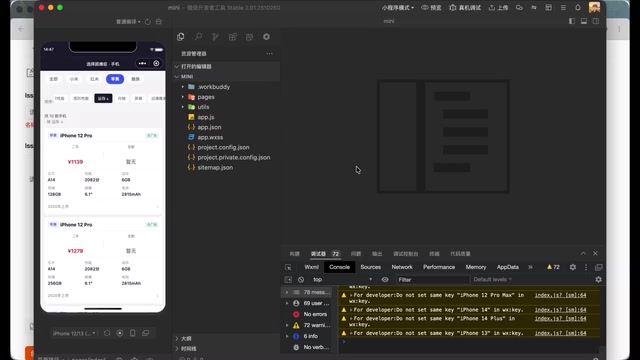Image resolution: width=640 pixels, height=360 pixels.
Task: Switch to the Performance devtools tab
Action: pyautogui.click(x=439, y=267)
